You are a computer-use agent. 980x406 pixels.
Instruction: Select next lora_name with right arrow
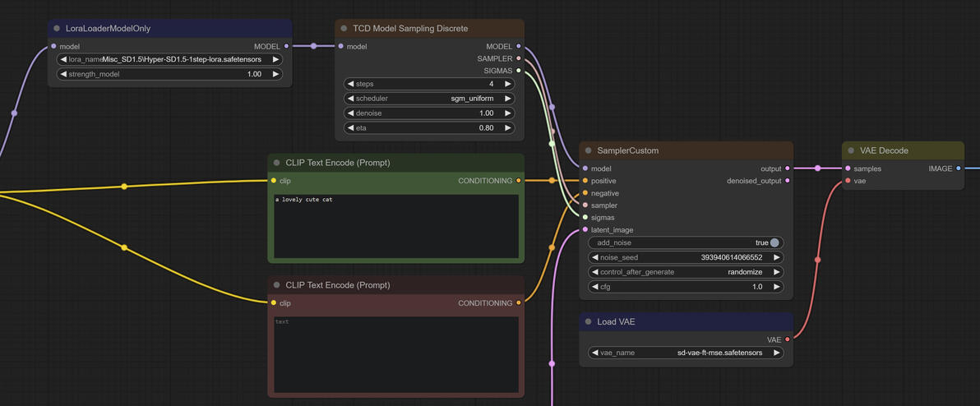click(276, 60)
